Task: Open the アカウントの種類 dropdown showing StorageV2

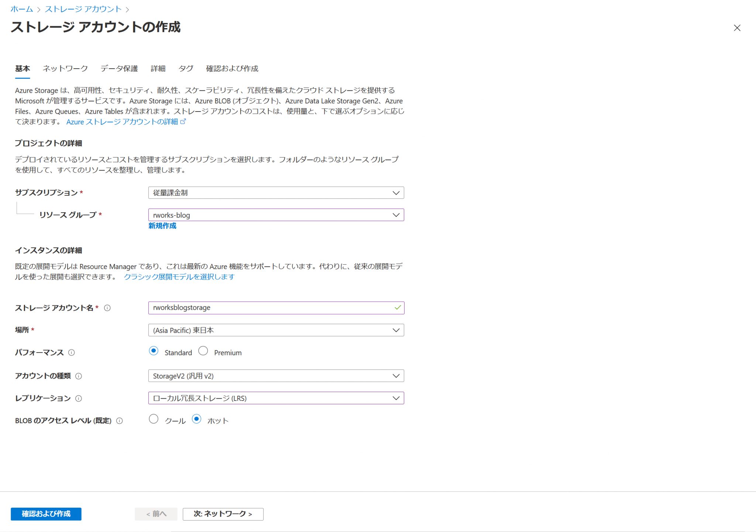Action: coord(276,376)
